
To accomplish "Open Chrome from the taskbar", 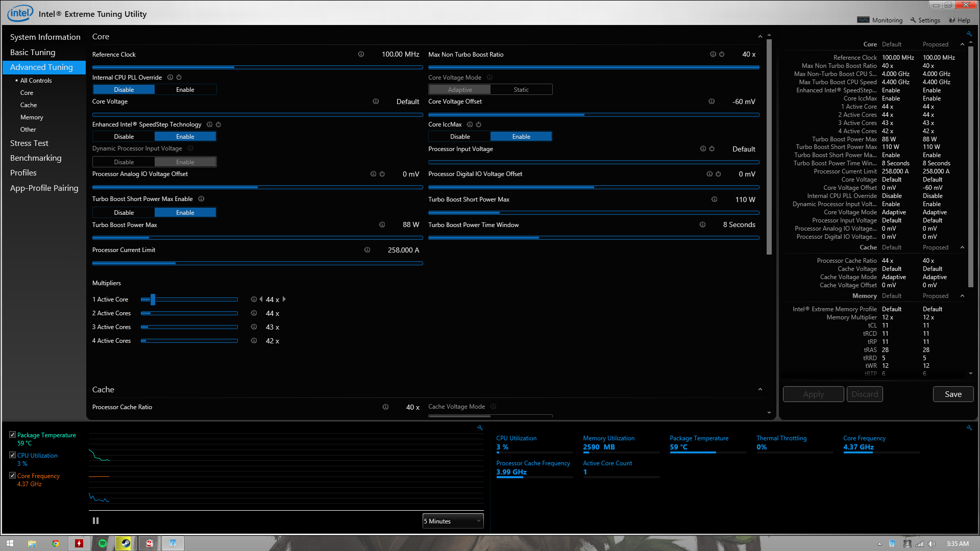I will (56, 543).
